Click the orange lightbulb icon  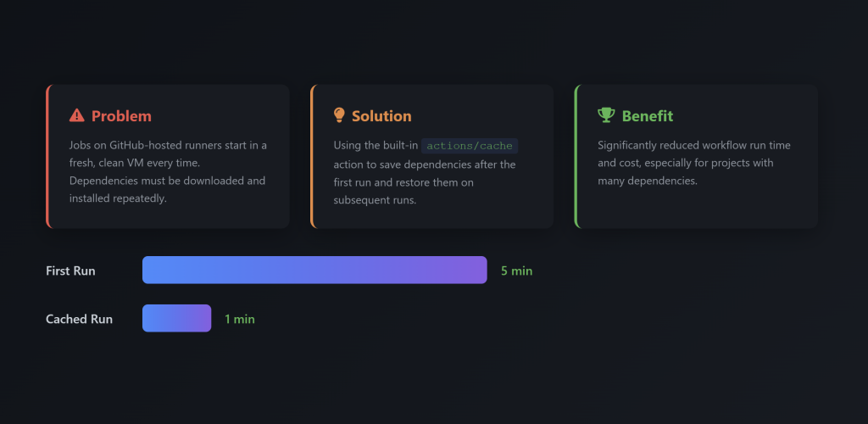[x=339, y=115]
